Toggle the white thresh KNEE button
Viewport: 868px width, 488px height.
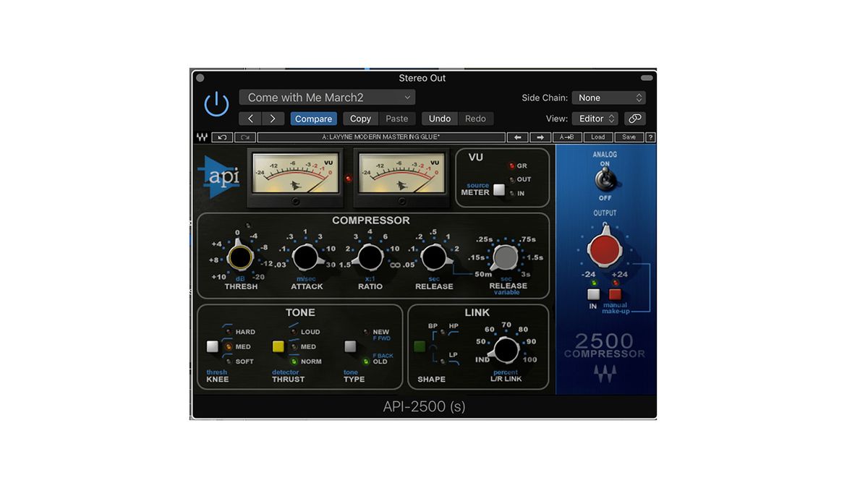click(x=213, y=347)
